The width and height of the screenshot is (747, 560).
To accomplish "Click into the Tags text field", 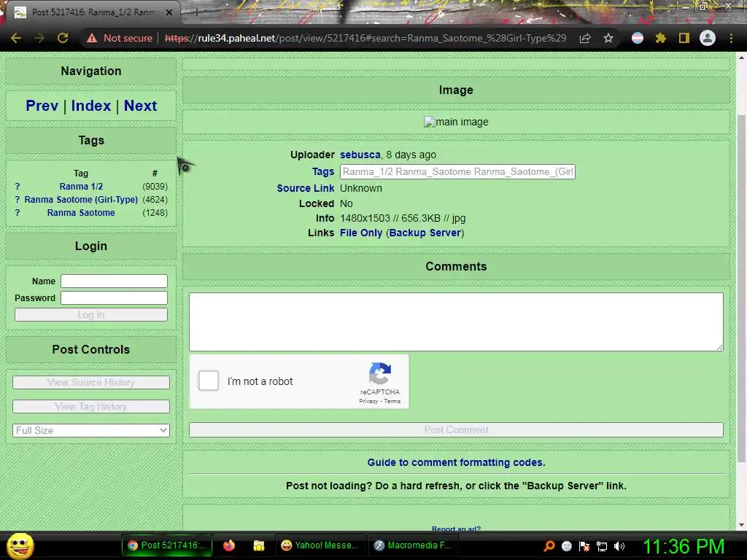I will tap(457, 172).
